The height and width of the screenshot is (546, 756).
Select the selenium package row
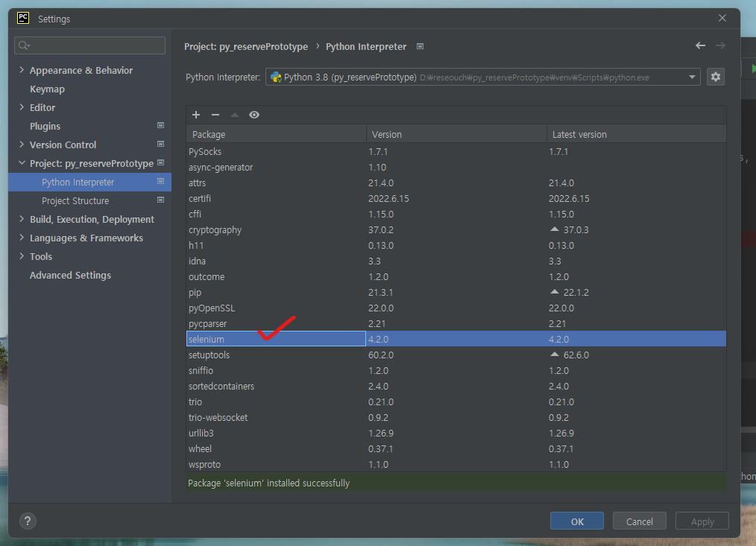click(x=456, y=339)
